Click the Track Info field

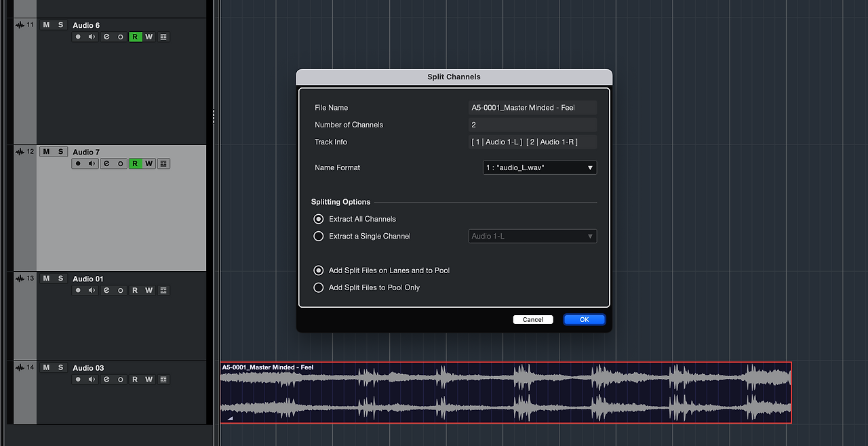[x=533, y=142]
